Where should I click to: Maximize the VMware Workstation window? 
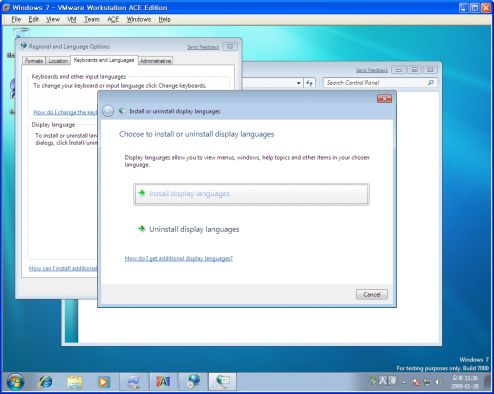click(475, 8)
